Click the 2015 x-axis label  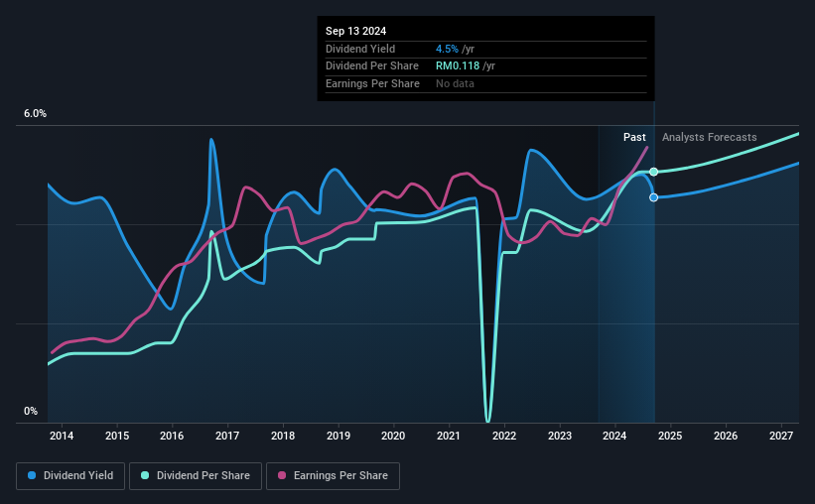117,436
